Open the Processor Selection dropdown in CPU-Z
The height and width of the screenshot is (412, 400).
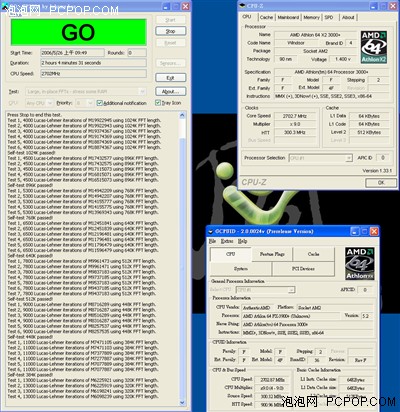tap(349, 158)
